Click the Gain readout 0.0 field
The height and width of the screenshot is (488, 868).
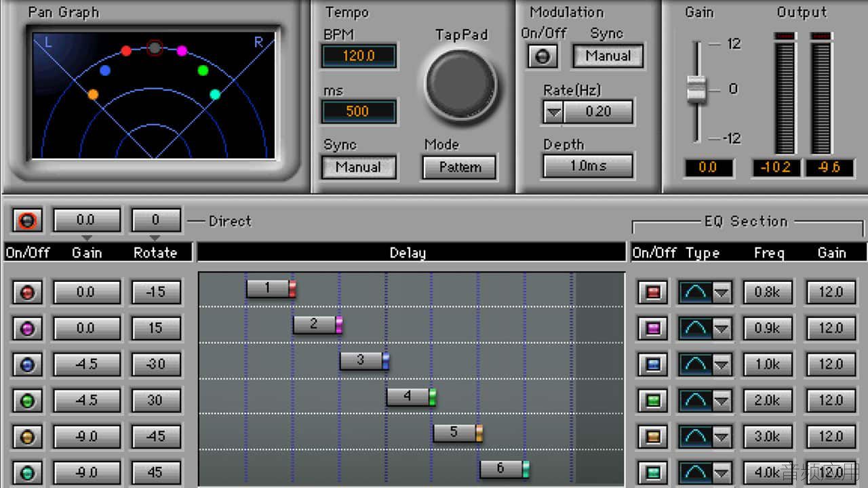pyautogui.click(x=708, y=167)
